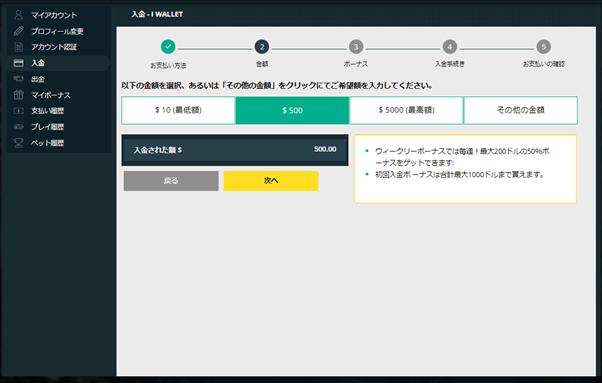Click the grey 戻る back button
The image size is (602, 383).
[x=171, y=181]
